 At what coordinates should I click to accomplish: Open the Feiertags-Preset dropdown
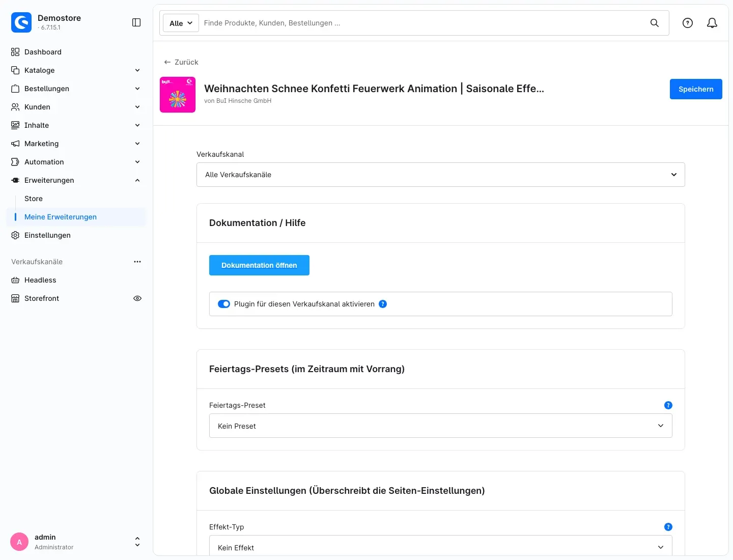[x=441, y=426]
